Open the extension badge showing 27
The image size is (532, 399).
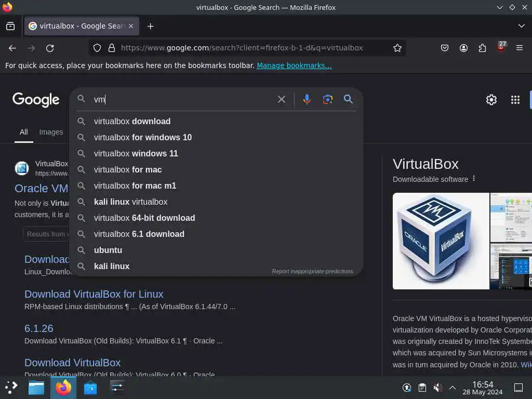click(501, 46)
